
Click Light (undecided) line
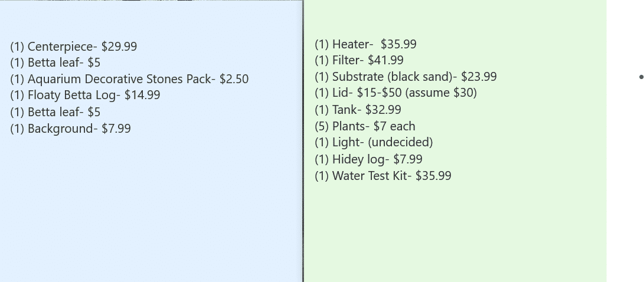(374, 142)
